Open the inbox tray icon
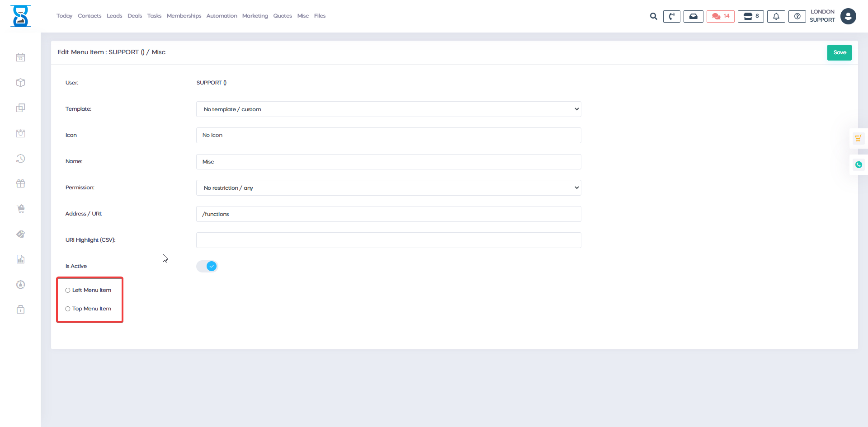This screenshot has width=868, height=427. tap(693, 16)
